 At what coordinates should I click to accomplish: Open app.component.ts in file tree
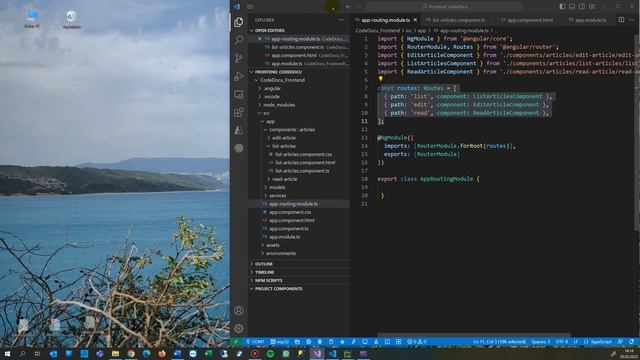click(299, 229)
